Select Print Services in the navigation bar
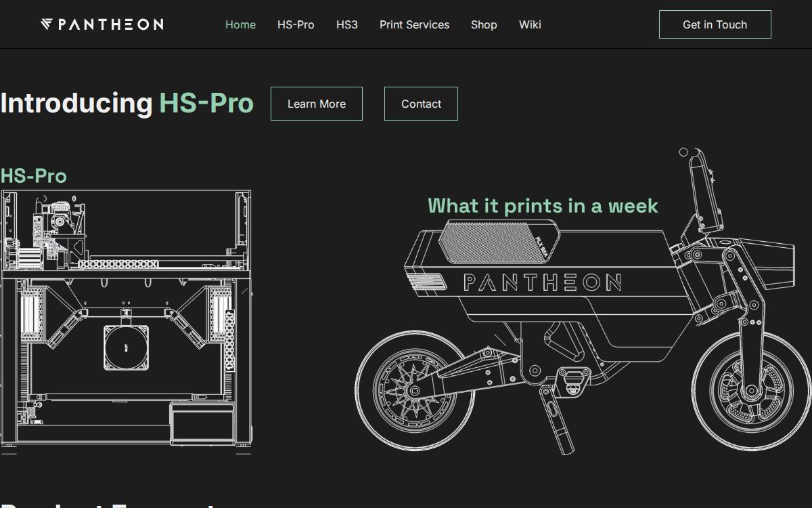This screenshot has height=508, width=812. [x=414, y=24]
